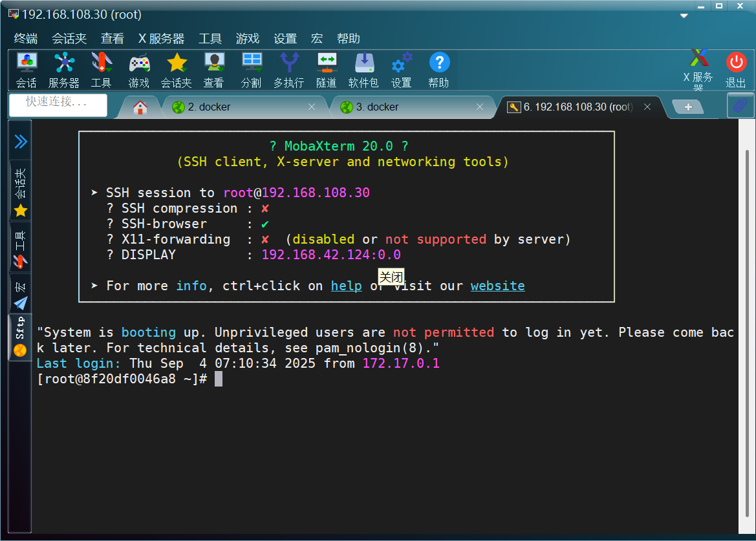
Task: Follow the help link in terminal banner
Action: point(346,286)
